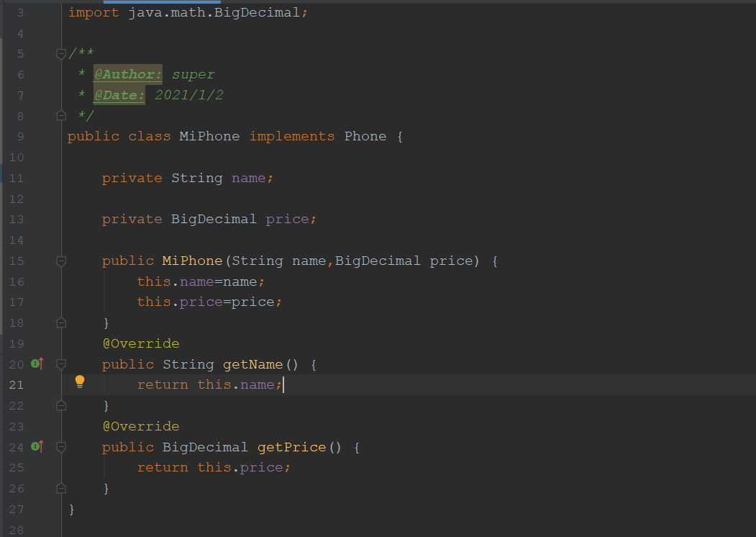This screenshot has height=537, width=756.
Task: Click the price field declaration on line 13
Action: coord(209,219)
